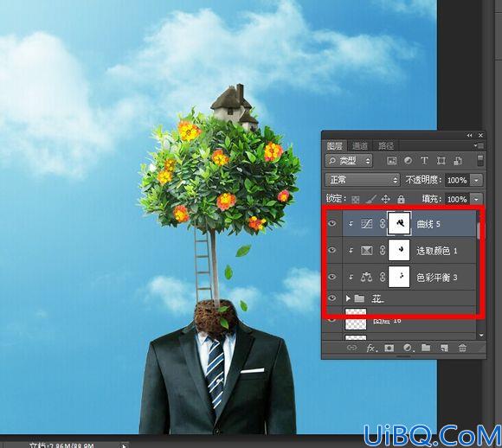Click the layers list scrollbar thumb
Screen dimensions: 502x448
click(479, 230)
